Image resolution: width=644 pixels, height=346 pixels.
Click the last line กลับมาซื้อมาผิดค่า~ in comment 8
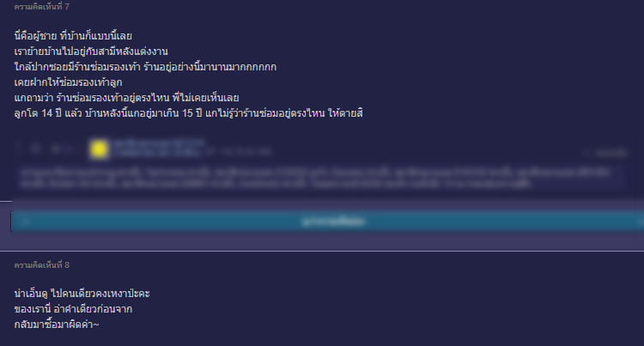tap(57, 325)
